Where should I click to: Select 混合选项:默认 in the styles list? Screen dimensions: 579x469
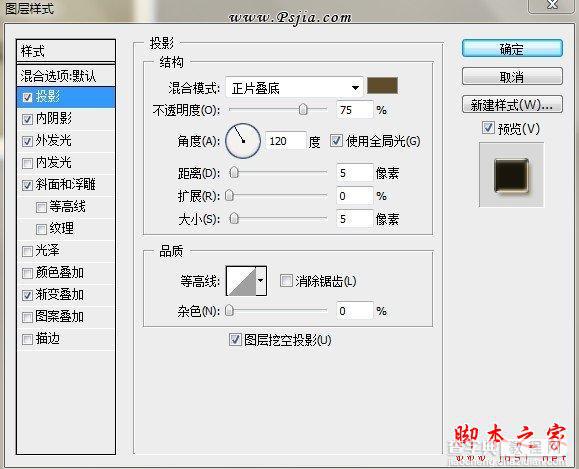[x=66, y=76]
